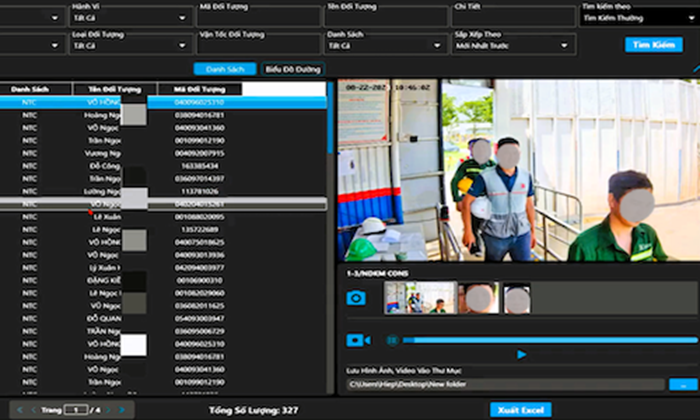The image size is (700, 420).
Task: Click the browse folder '...' button
Action: pos(683,383)
